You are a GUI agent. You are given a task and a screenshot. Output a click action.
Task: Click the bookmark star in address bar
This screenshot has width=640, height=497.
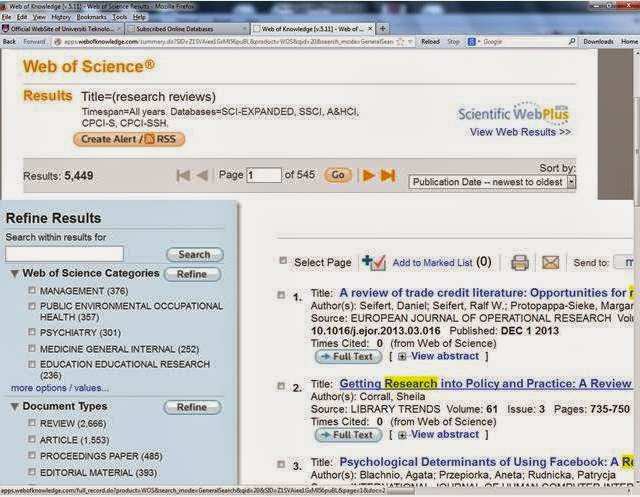400,41
